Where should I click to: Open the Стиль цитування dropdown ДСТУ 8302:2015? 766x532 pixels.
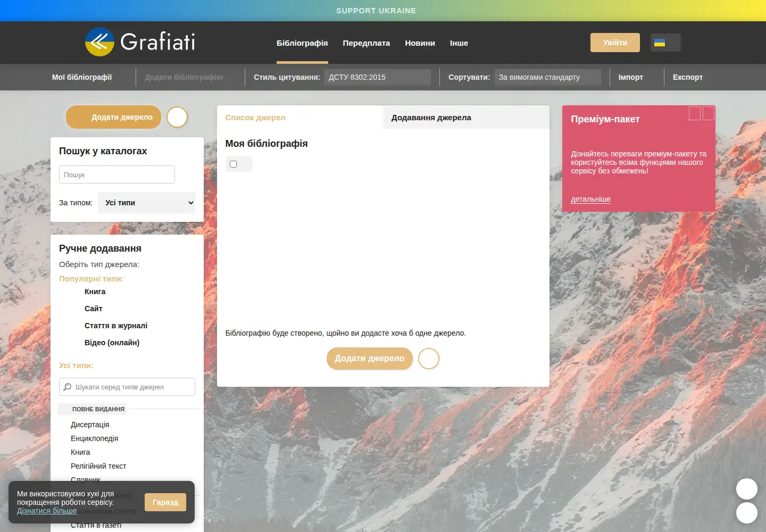378,77
